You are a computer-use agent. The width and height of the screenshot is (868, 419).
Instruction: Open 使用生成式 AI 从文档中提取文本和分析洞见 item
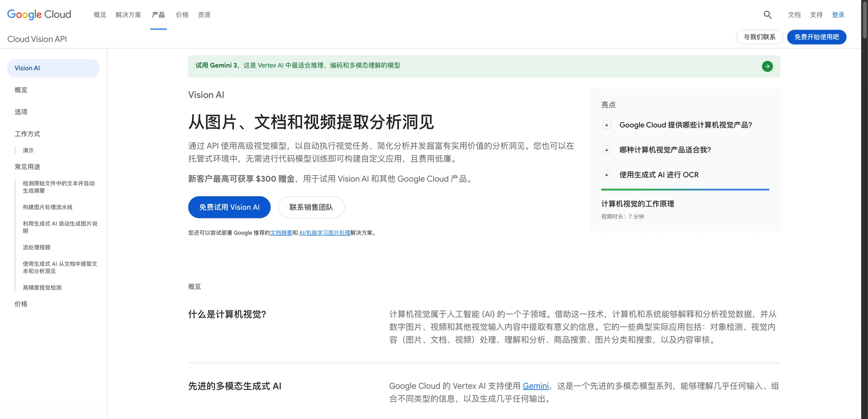click(60, 267)
